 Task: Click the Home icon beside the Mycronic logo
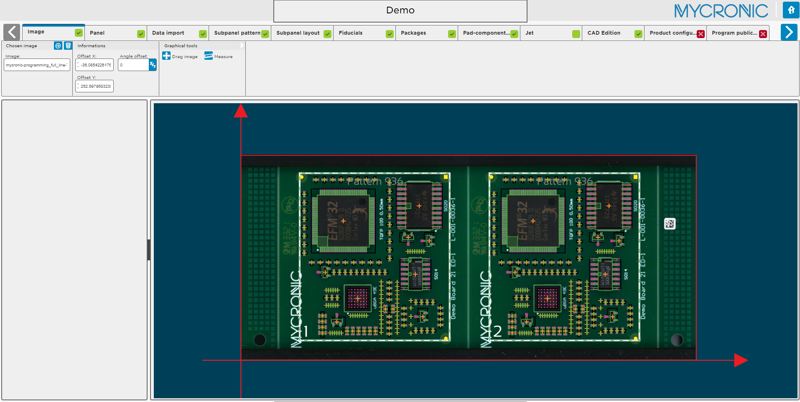[790, 11]
